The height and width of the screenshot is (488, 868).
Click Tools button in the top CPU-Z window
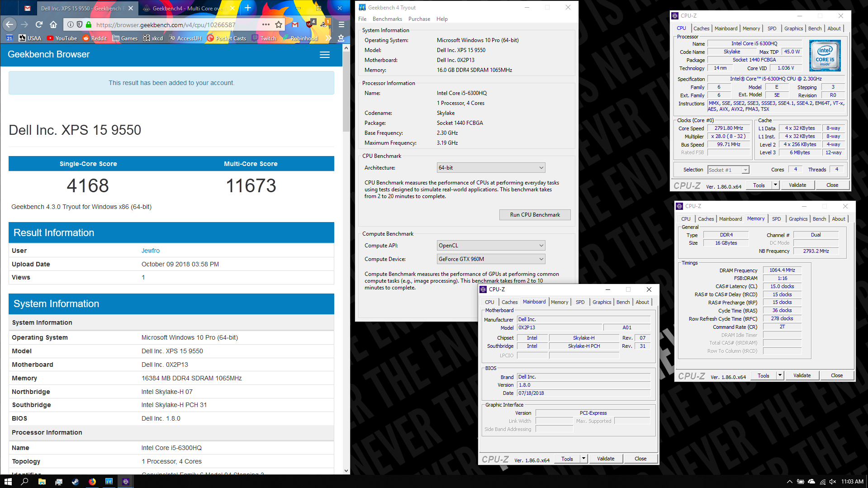[759, 185]
